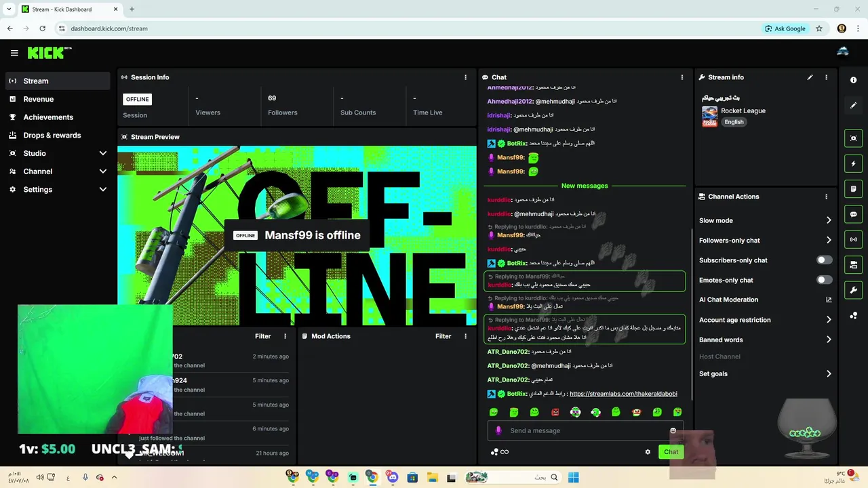This screenshot has height=488, width=868.
Task: Click the pencil widget in the right sidebar
Action: [853, 105]
